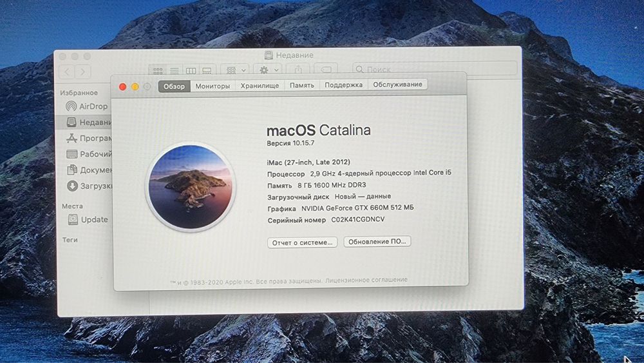Switch Finder to column view
Viewport: 644px width, 363px height.
tap(191, 71)
